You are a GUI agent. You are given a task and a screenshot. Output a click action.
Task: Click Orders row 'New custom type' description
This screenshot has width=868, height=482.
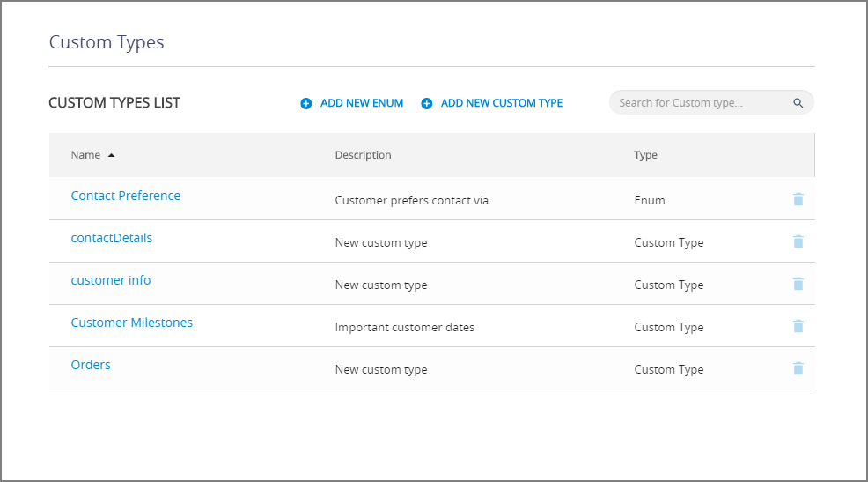(381, 369)
